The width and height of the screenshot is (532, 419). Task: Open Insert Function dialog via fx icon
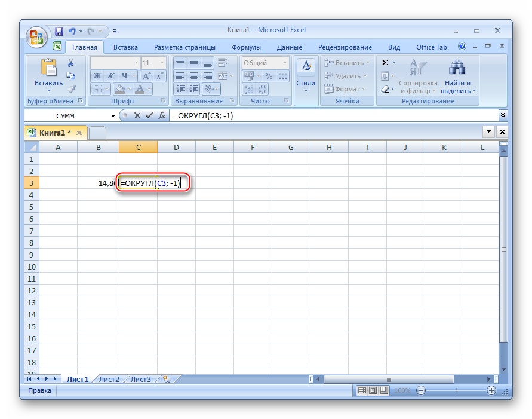click(x=161, y=115)
